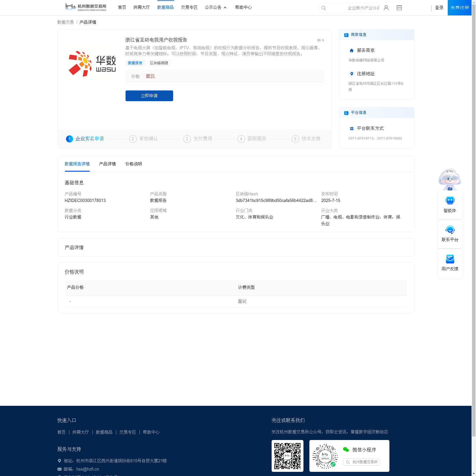Screen dimensions: 476x476
Task: Click the step 2 circle 审核确认
Action: (x=133, y=139)
